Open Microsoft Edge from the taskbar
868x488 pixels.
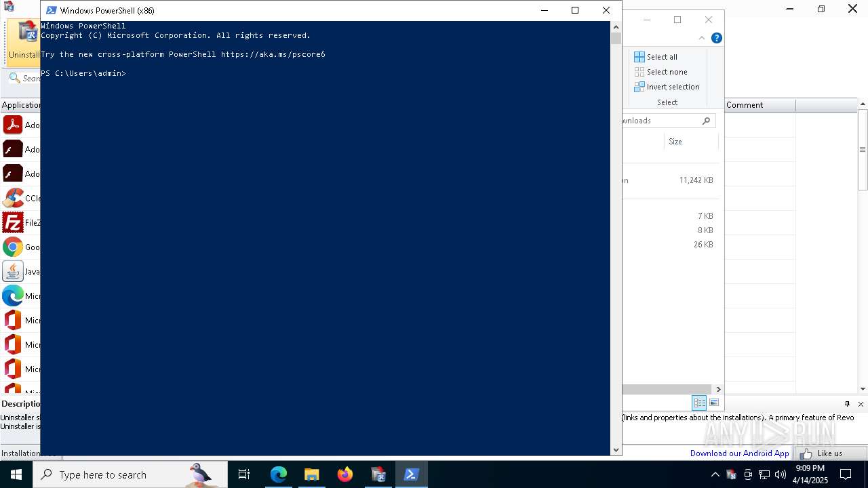click(x=279, y=474)
